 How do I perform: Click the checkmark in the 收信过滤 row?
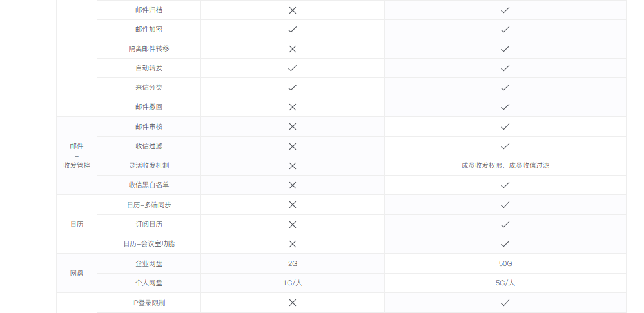click(505, 146)
